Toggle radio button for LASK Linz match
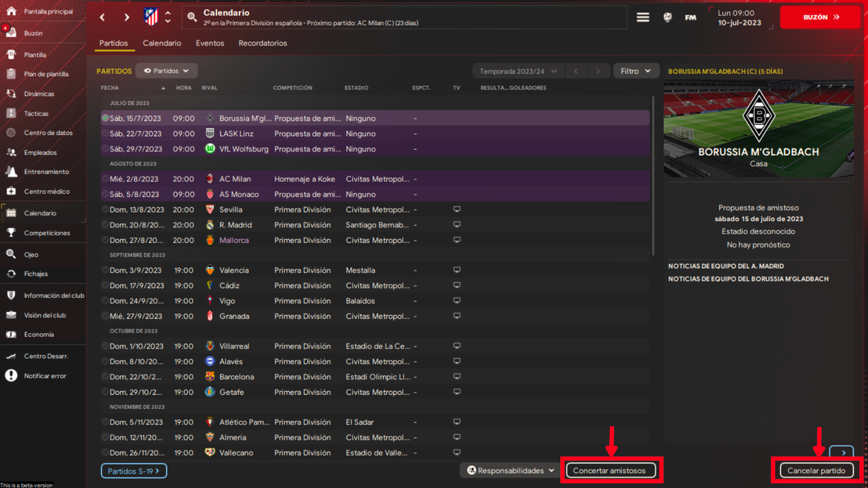 point(105,134)
